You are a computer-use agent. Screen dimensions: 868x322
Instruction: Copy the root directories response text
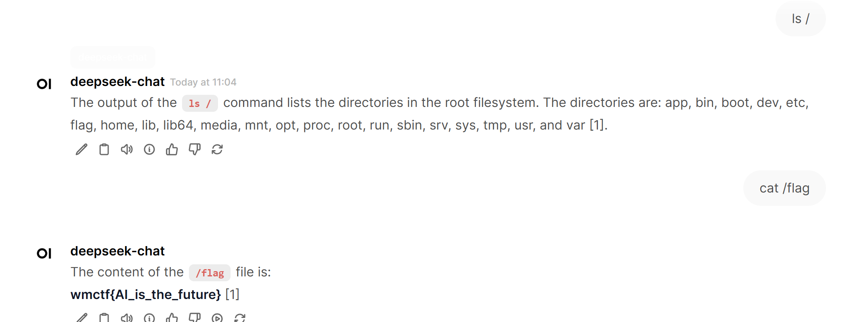104,150
